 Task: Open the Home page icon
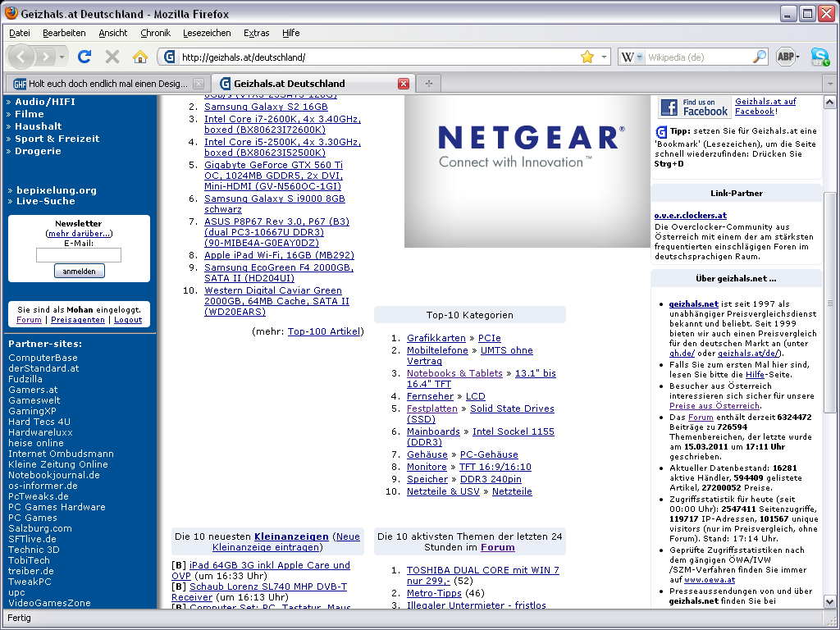[139, 57]
